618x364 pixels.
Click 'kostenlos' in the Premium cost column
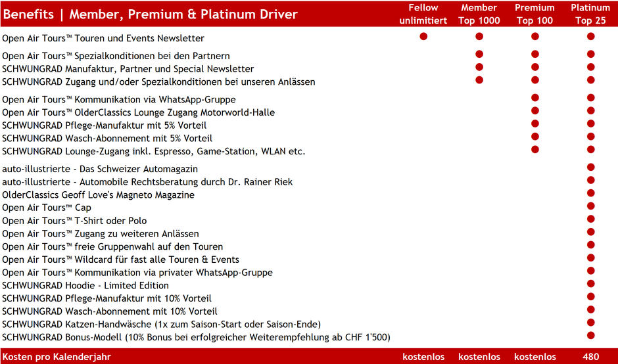click(535, 357)
